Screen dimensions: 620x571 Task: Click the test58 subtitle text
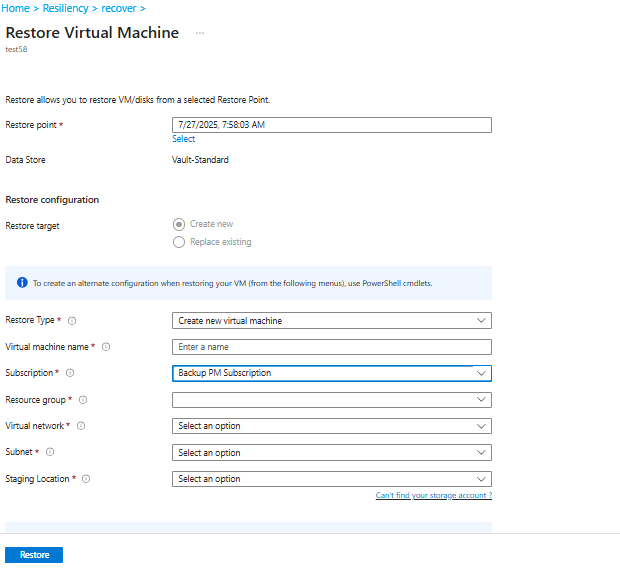coord(16,49)
